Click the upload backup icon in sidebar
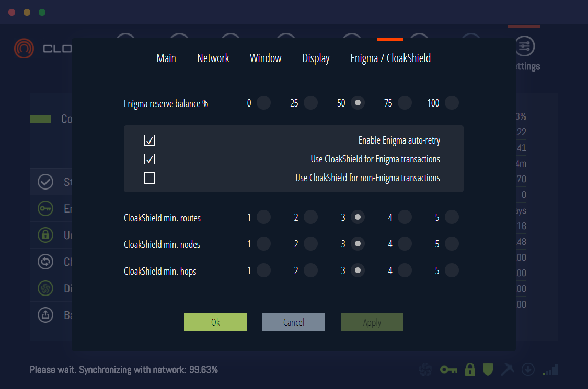 click(45, 315)
